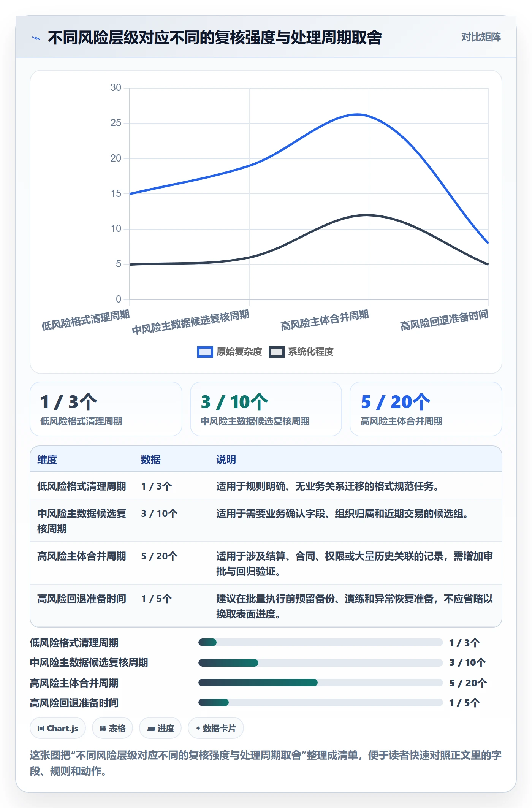Screen dimensions: 532x808
Task: Select the 1 / 3个 data card
Action: pos(106,409)
